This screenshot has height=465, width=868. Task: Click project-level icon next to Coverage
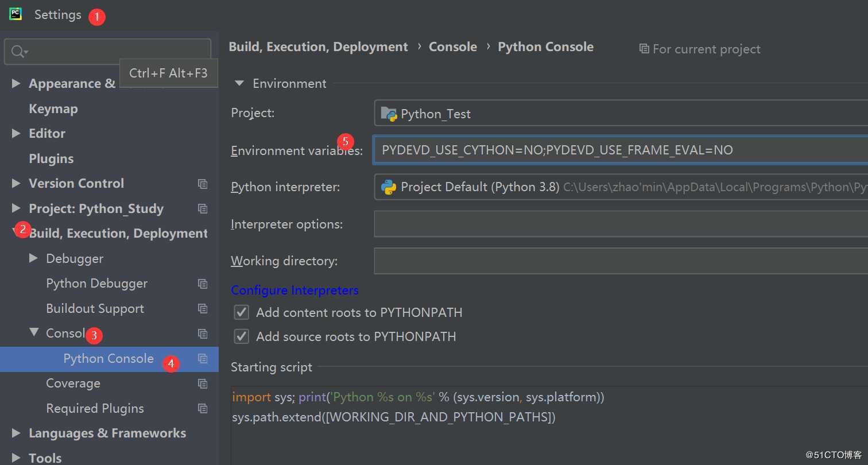203,383
